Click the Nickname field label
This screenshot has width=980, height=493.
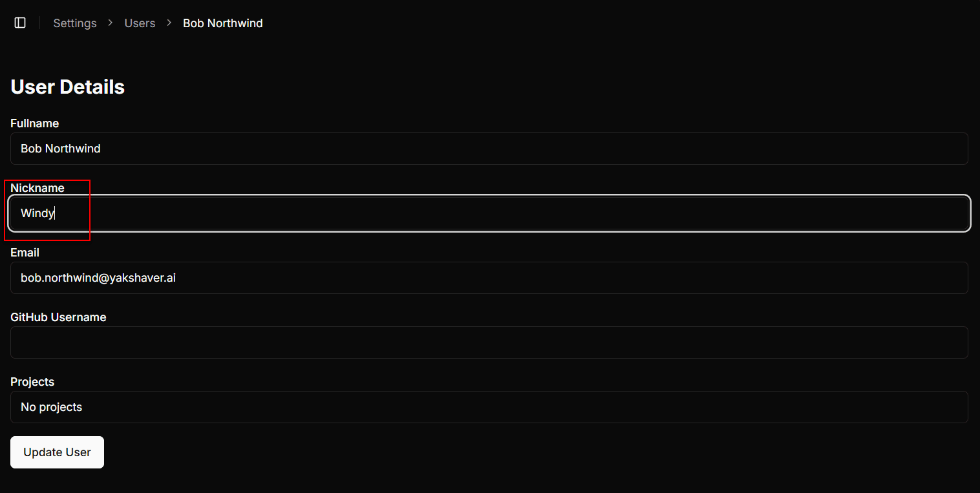tap(37, 188)
